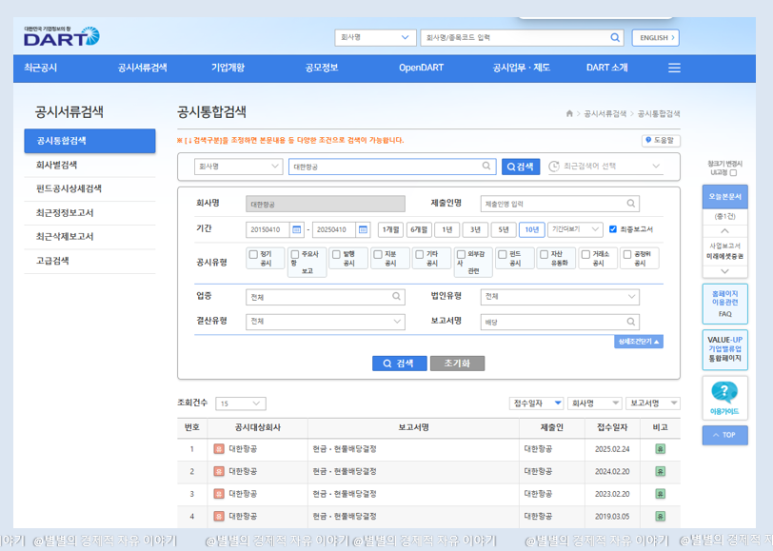Check the 외부감사관련 checkbox

click(x=461, y=254)
